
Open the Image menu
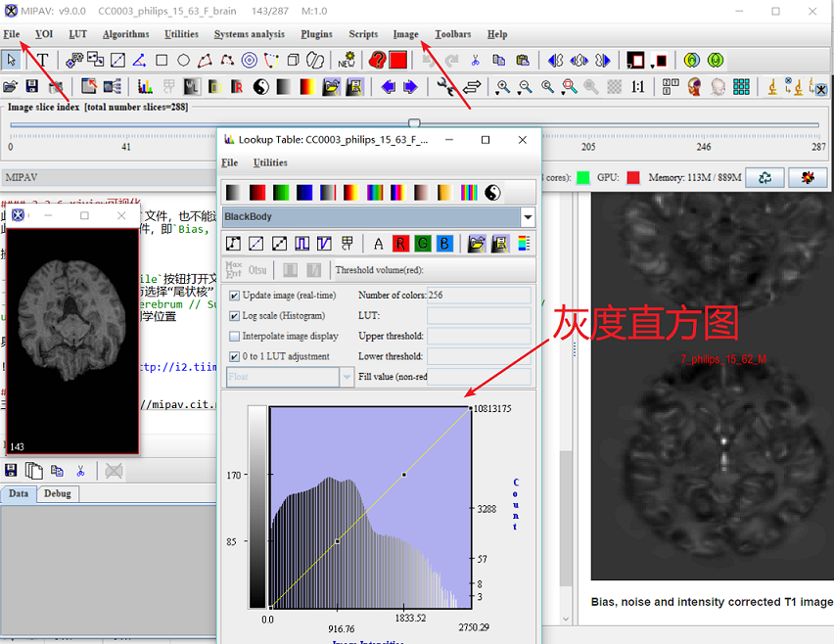406,34
